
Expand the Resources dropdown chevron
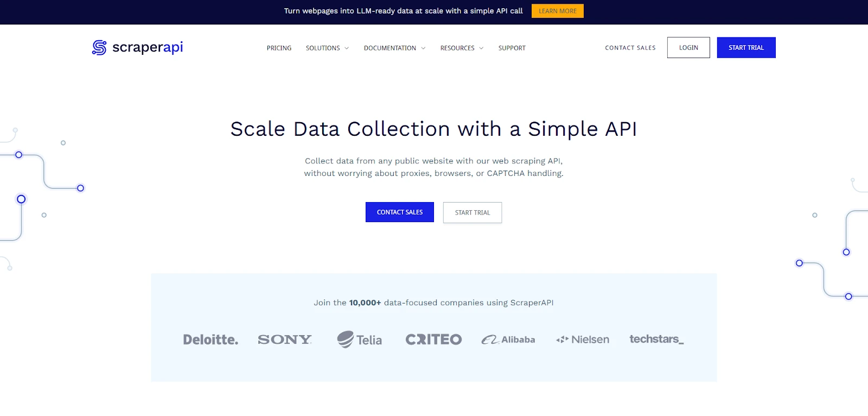[481, 48]
